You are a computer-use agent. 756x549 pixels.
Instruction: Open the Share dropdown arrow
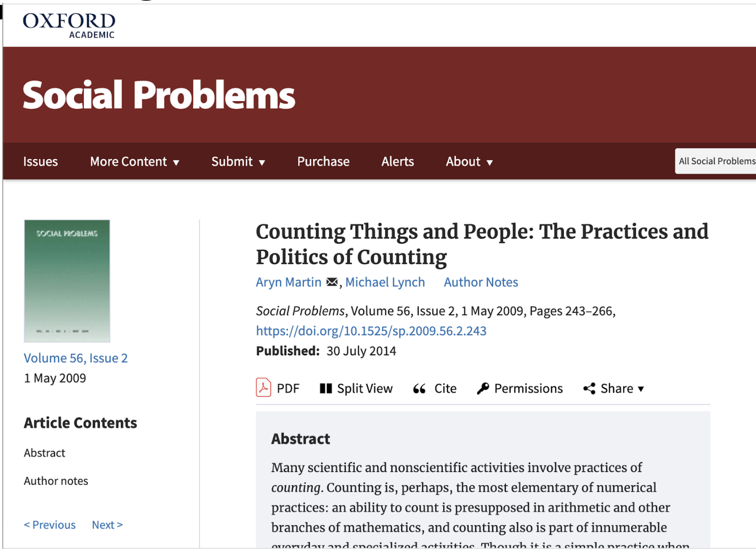(x=641, y=389)
